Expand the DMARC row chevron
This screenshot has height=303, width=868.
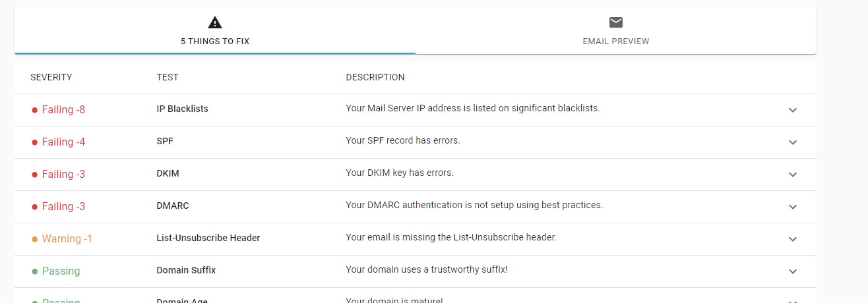[793, 207]
